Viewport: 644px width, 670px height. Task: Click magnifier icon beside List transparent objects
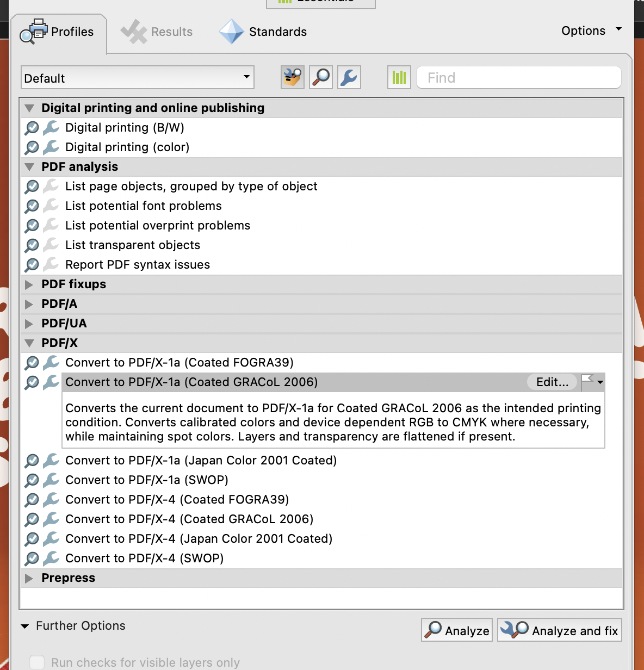tap(32, 245)
